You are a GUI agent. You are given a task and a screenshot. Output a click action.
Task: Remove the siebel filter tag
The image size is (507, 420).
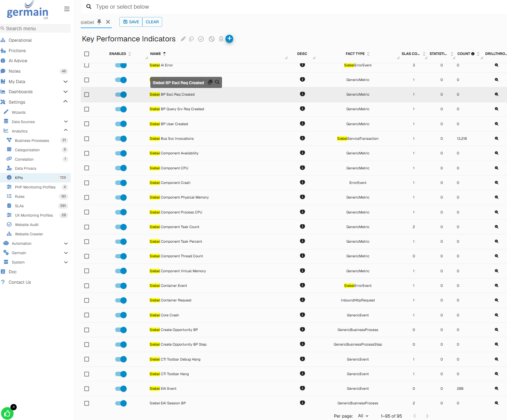tap(108, 22)
